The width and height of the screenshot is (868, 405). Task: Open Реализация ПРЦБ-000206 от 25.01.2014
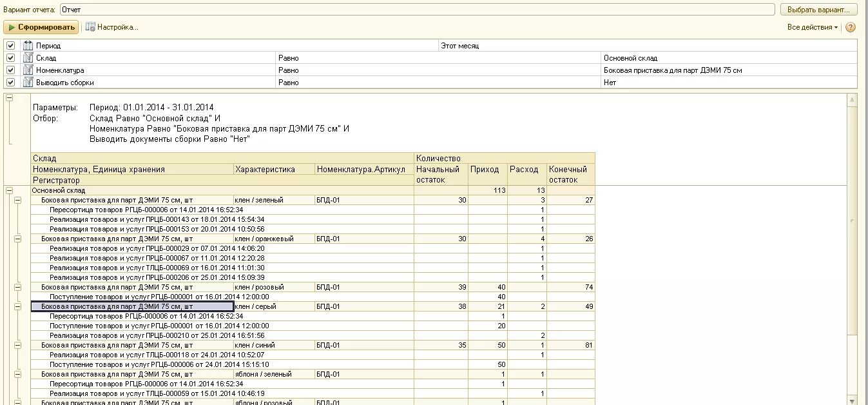pos(157,277)
